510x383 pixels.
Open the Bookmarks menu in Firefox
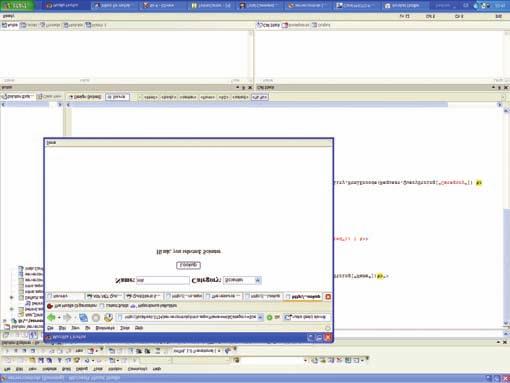[x=105, y=328]
